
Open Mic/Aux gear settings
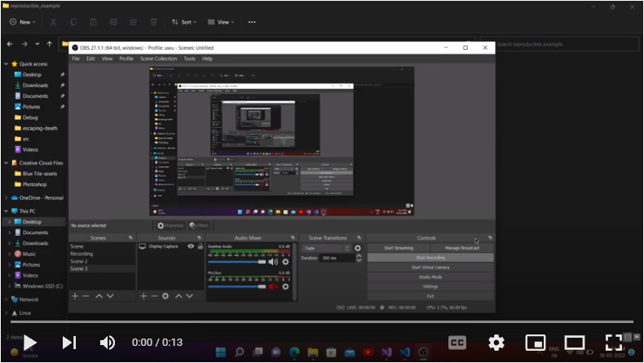click(x=285, y=286)
